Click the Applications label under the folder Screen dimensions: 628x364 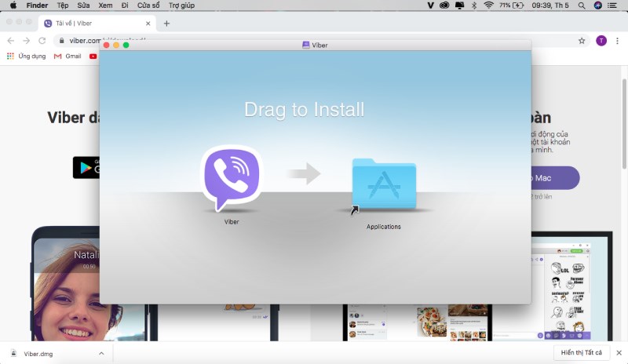click(383, 227)
